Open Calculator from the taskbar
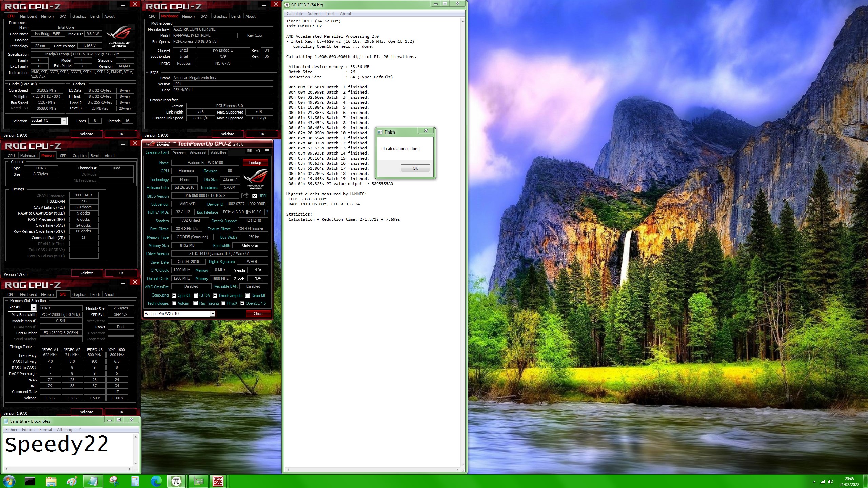 coord(135,481)
